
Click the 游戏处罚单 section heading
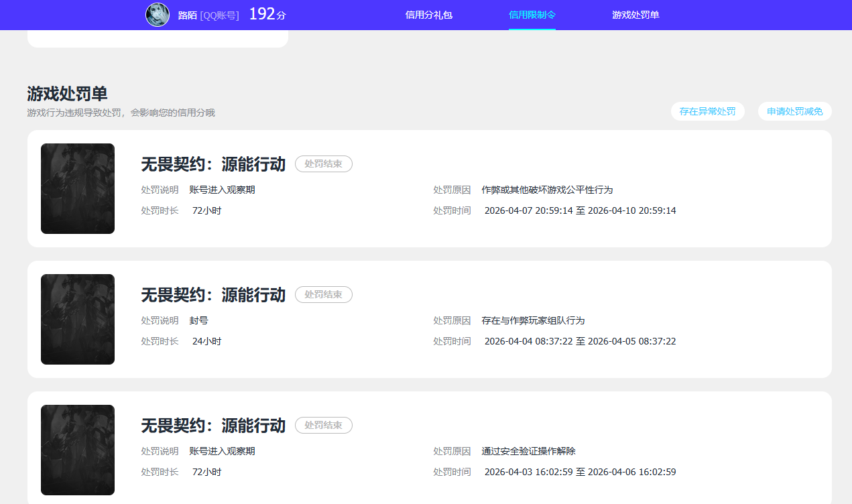tap(67, 94)
